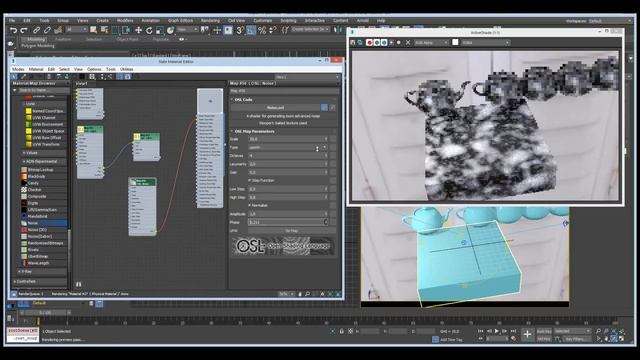
Task: Activate the Select and Rotate tool
Action: [149, 30]
